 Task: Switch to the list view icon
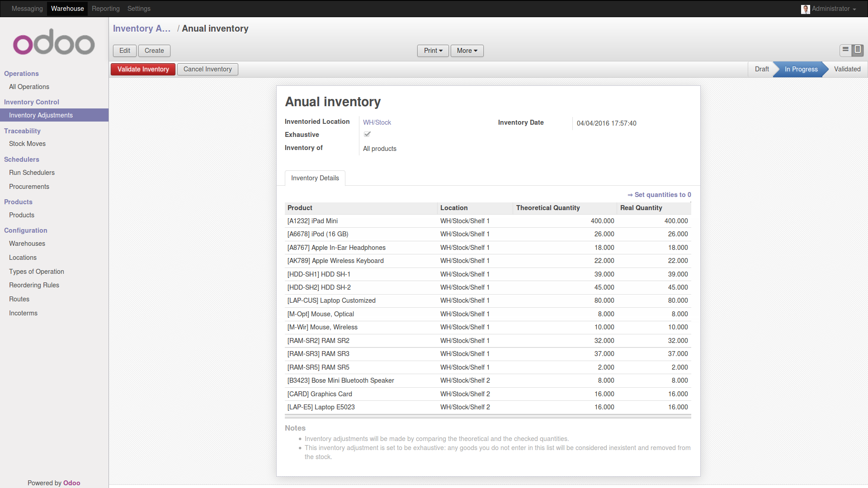845,50
